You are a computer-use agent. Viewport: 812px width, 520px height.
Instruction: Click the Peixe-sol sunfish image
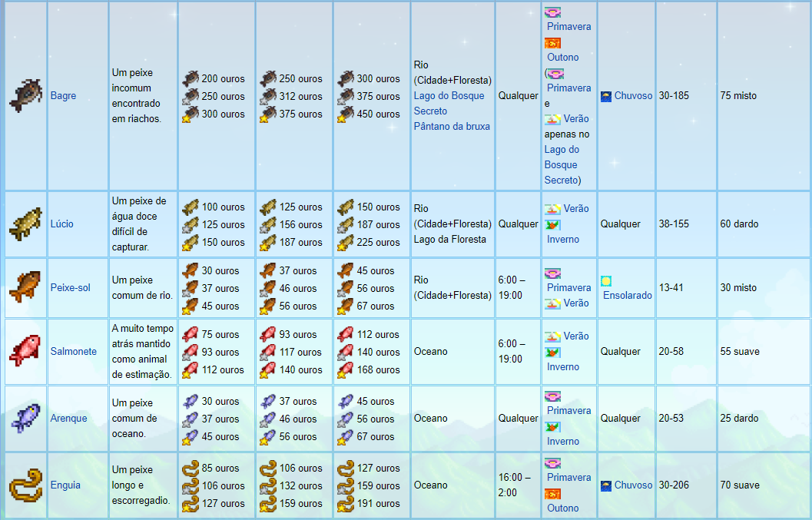point(25,287)
